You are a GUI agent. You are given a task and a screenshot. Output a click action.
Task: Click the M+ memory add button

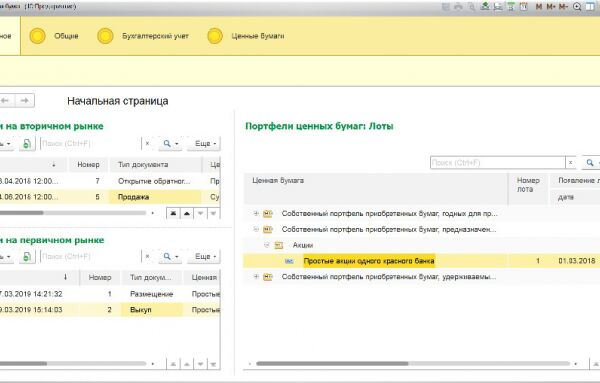coord(551,7)
